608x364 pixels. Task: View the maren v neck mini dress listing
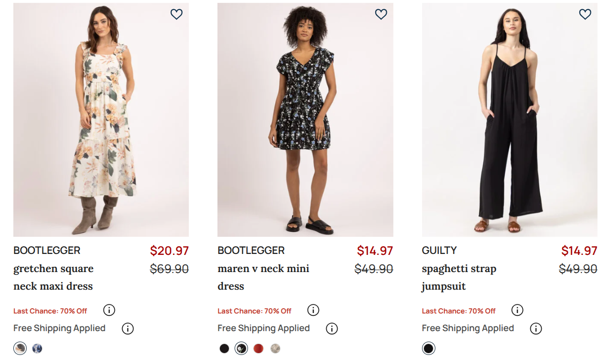point(263,277)
